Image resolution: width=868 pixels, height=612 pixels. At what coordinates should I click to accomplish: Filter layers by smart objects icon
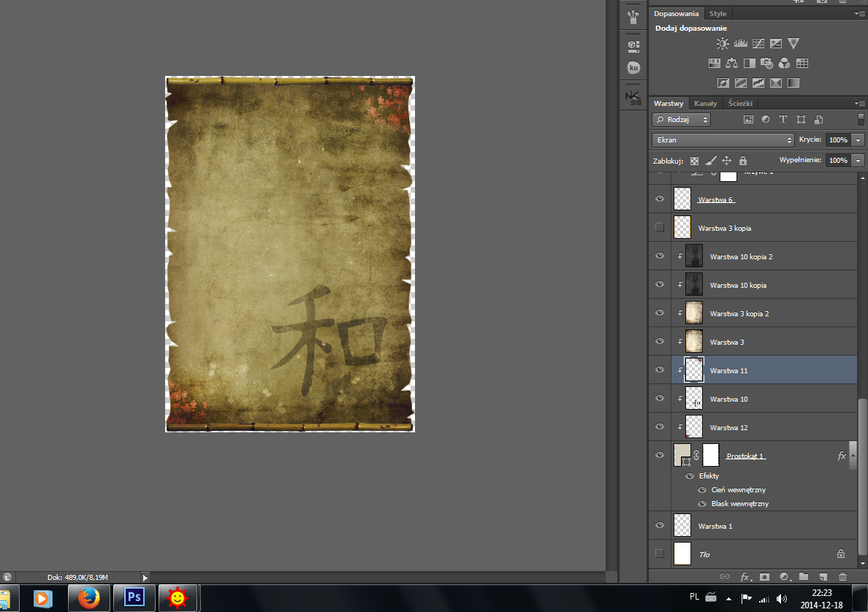pyautogui.click(x=819, y=120)
